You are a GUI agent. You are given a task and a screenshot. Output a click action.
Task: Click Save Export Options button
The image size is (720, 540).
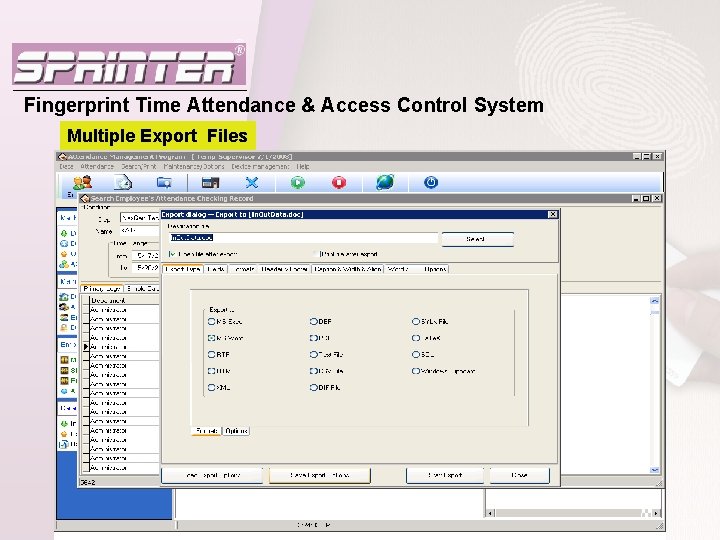point(320,475)
